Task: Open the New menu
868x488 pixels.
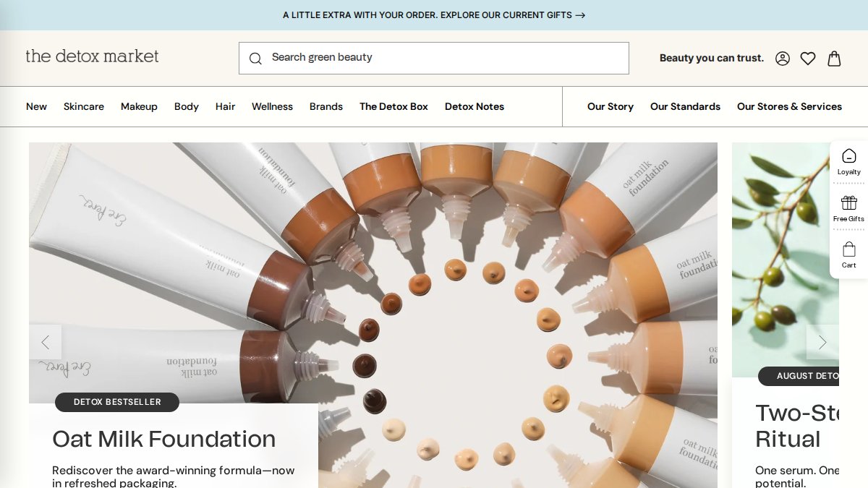Action: tap(36, 106)
